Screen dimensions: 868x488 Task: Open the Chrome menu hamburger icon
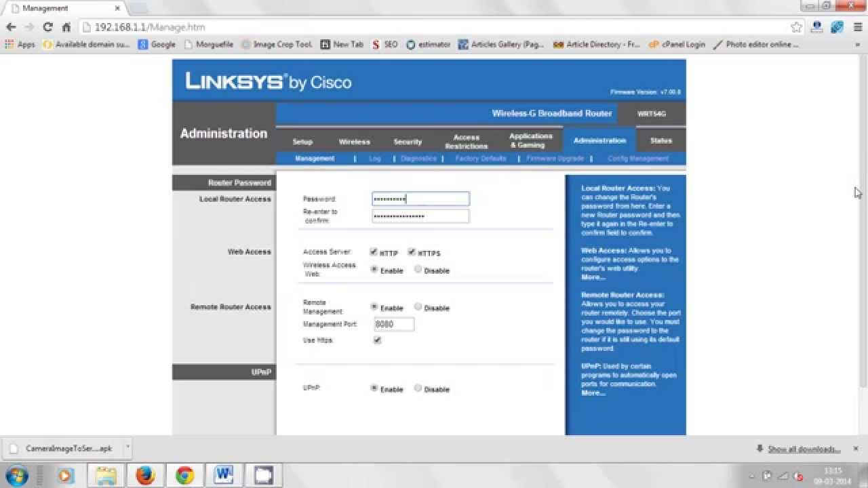coord(856,27)
